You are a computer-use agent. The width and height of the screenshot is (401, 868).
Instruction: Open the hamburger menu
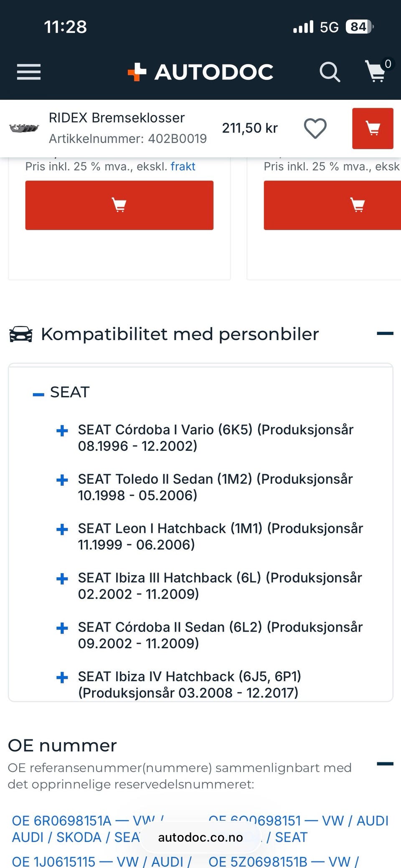coord(28,72)
